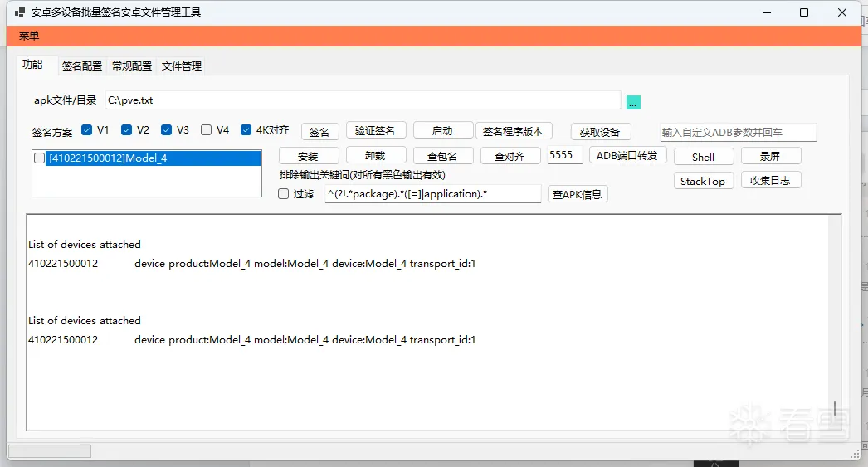Click the 卸载 button

[376, 155]
